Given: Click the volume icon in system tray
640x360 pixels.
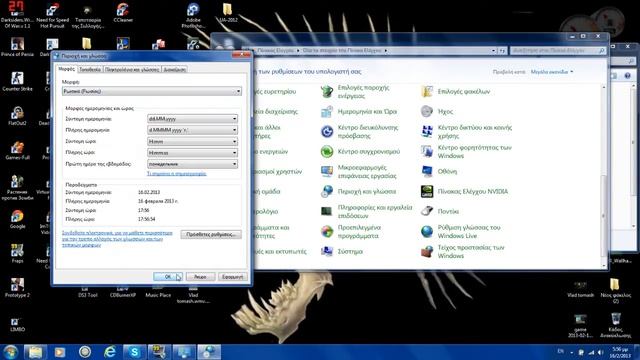Looking at the screenshot, I should [x=600, y=352].
